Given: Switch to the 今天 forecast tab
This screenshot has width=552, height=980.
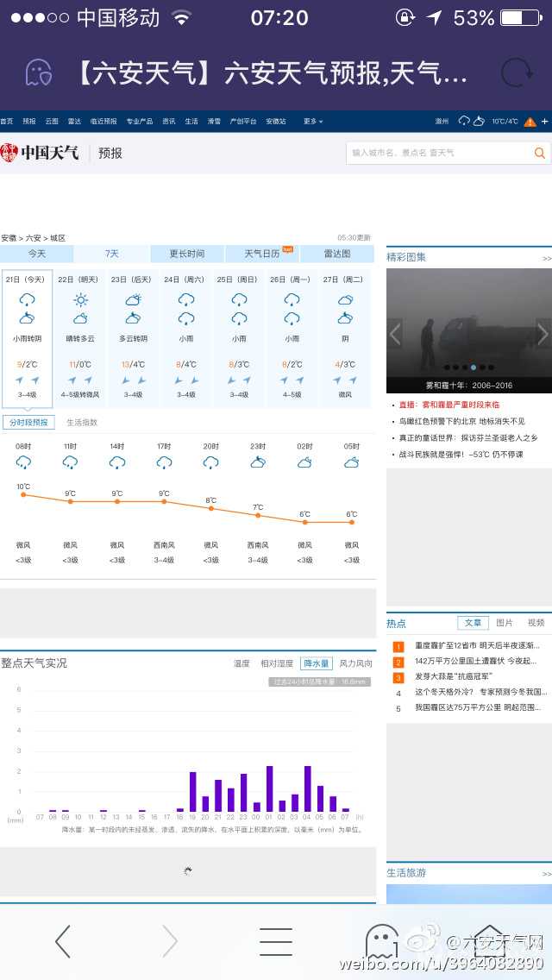Looking at the screenshot, I should 36,254.
